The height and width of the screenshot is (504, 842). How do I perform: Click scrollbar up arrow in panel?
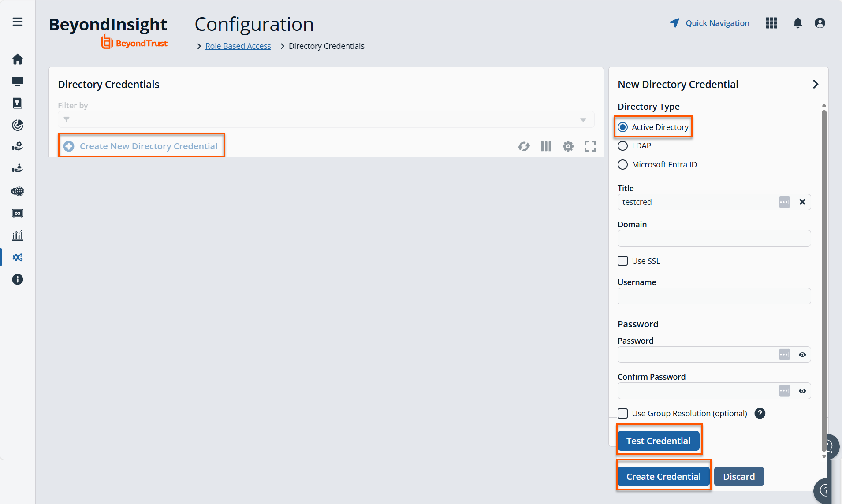(x=824, y=105)
